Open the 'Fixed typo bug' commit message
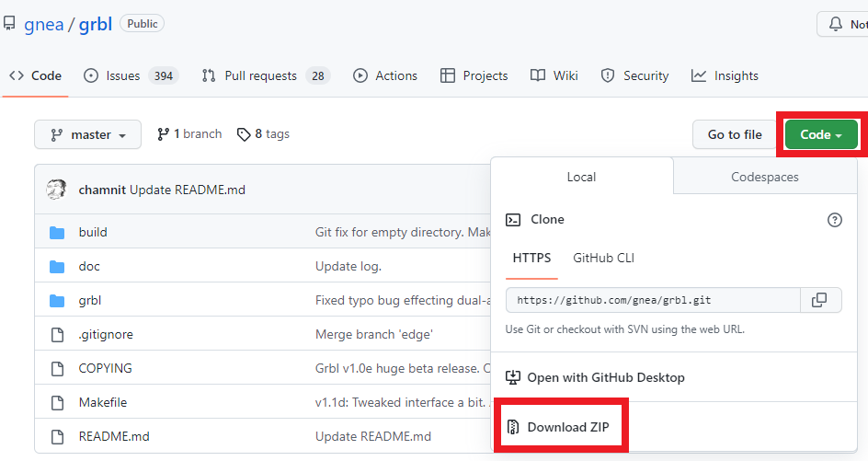 click(x=403, y=300)
